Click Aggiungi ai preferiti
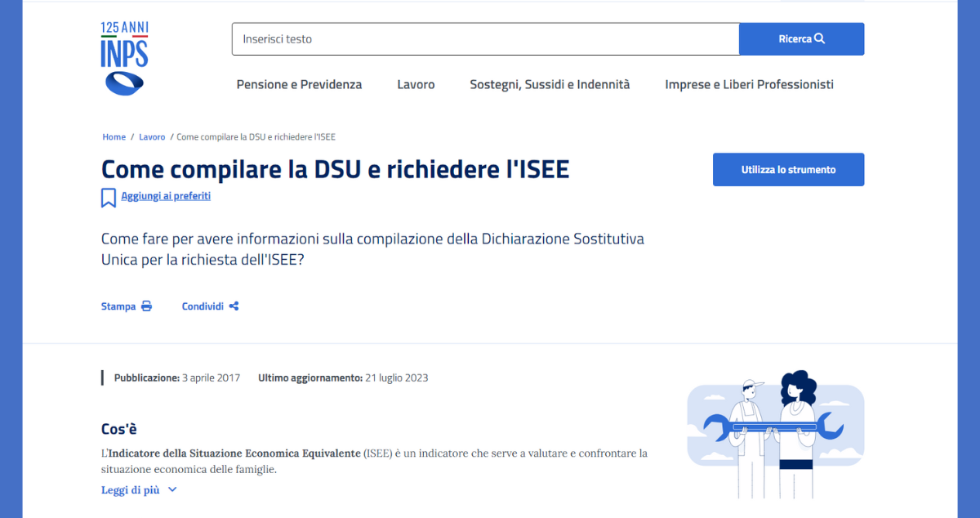Viewport: 980px width, 518px height. (x=166, y=196)
